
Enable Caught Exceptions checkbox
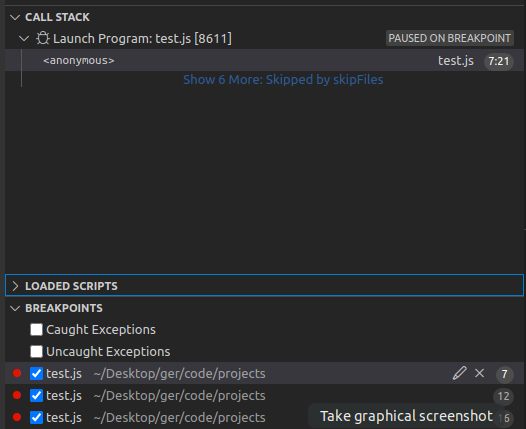pyautogui.click(x=36, y=329)
